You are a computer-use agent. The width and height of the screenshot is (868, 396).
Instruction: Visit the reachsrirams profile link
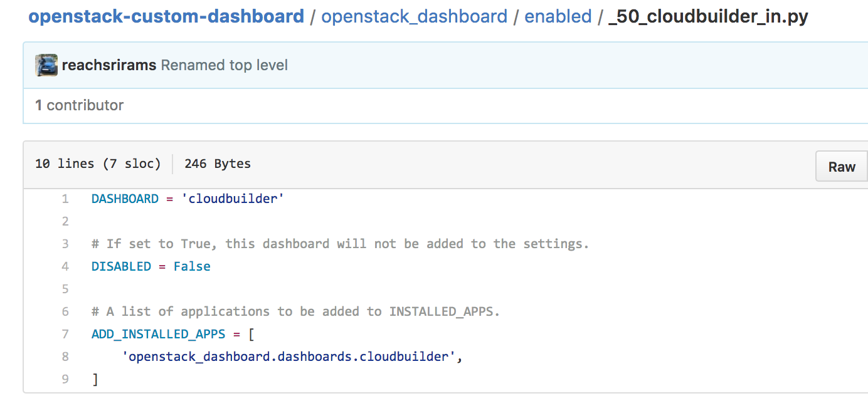point(109,65)
